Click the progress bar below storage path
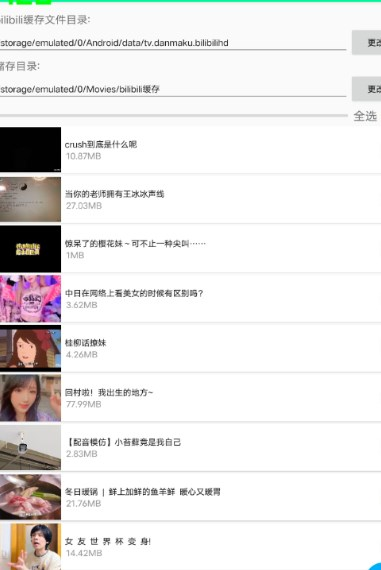The image size is (381, 570). (174, 116)
